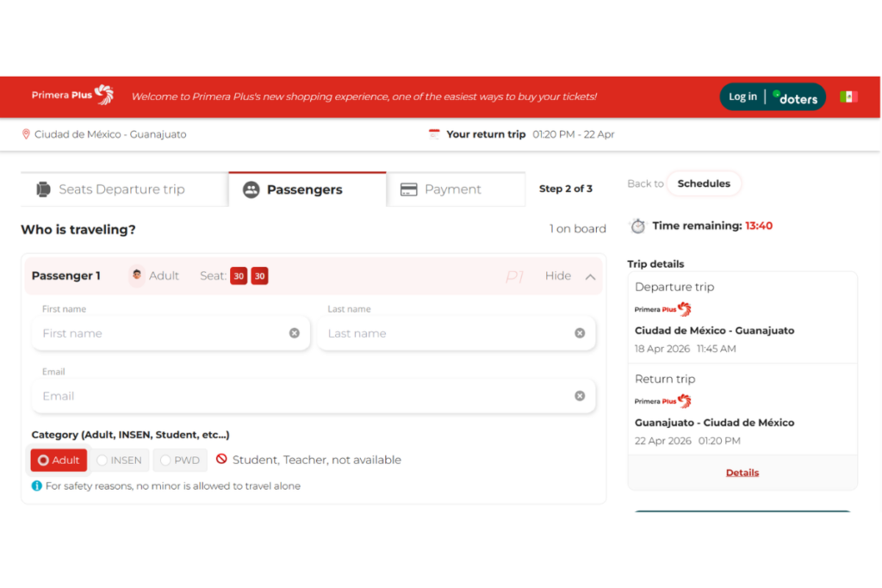Click Hide to collapse passenger form
The image size is (882, 588).
(x=557, y=276)
